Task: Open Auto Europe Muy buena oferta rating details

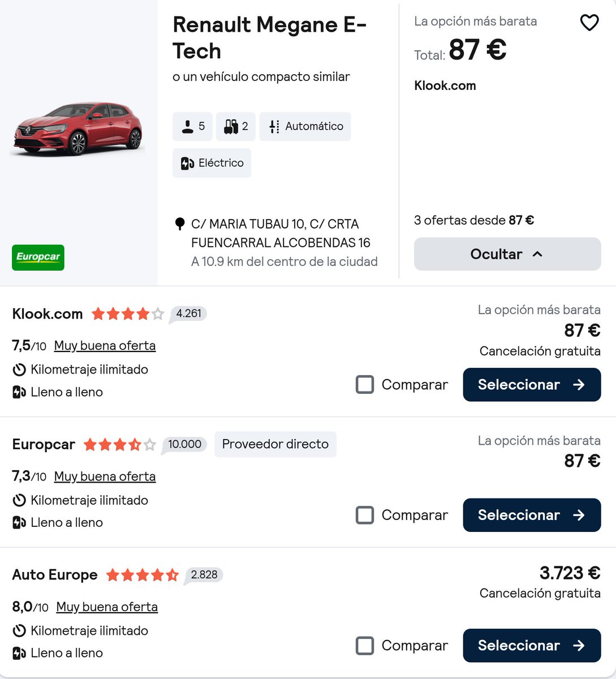Action: tap(107, 607)
